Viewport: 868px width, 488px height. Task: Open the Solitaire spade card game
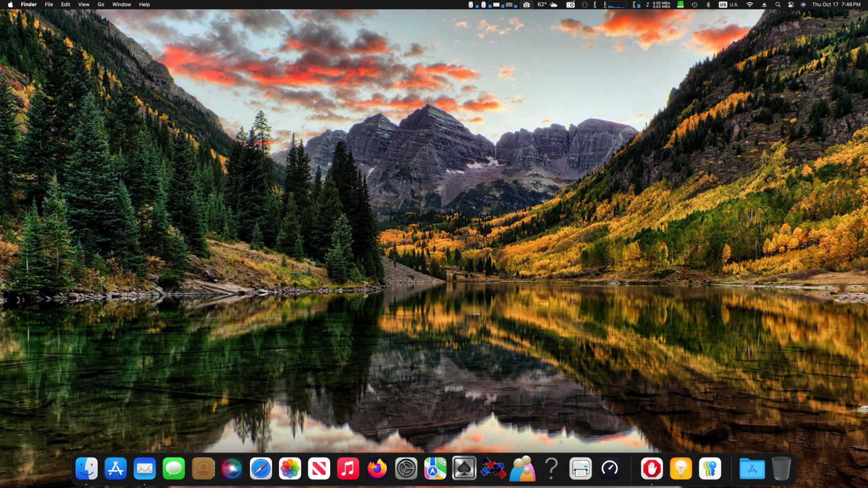point(464,468)
